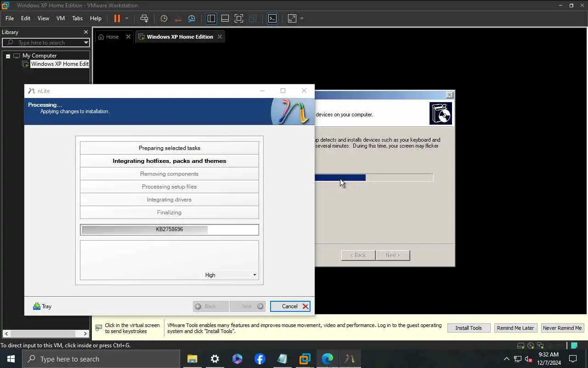Screen dimensions: 588x368
Task: Click the Removing components step
Action: coord(170,174)
